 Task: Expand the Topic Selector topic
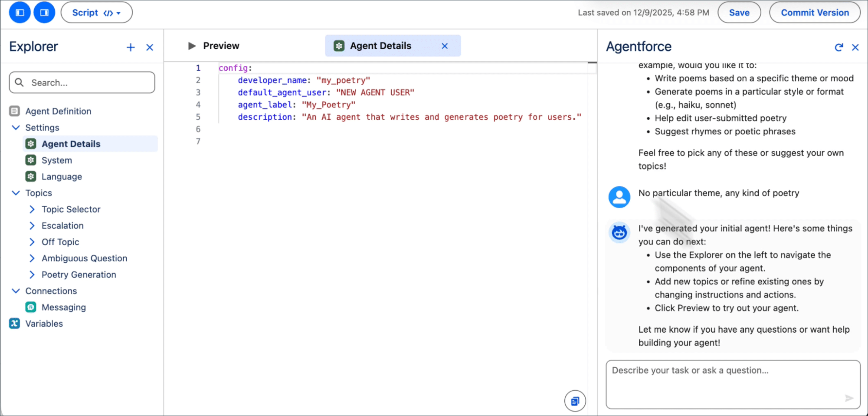(32, 209)
